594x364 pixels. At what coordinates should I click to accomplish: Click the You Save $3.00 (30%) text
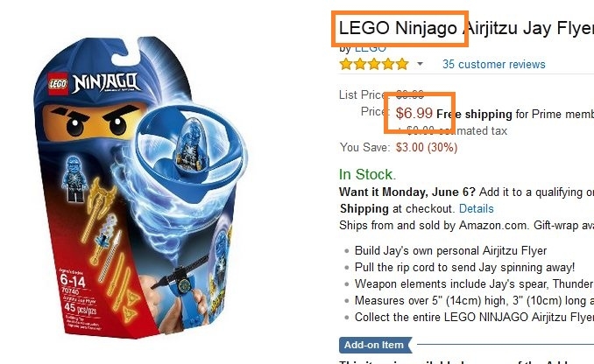[x=399, y=147]
